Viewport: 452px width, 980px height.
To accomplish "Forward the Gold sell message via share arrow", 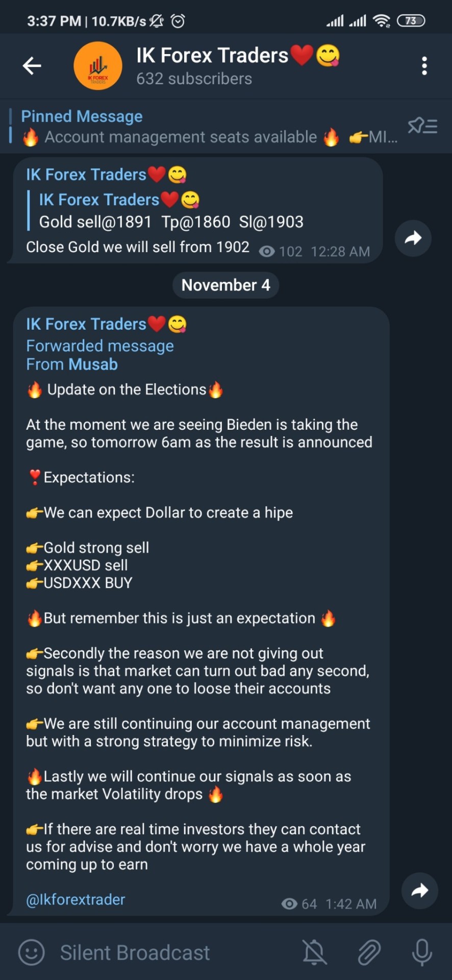I will (x=413, y=238).
